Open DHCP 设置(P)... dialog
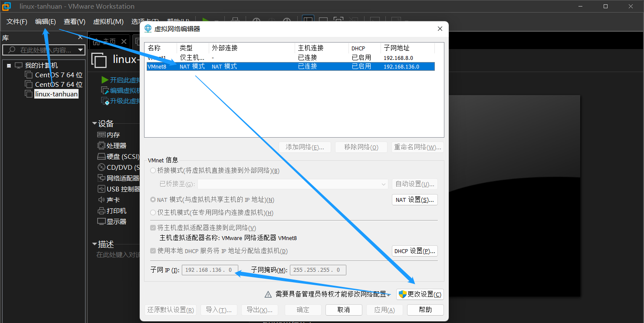Viewport: 644px width, 323px height. click(414, 251)
